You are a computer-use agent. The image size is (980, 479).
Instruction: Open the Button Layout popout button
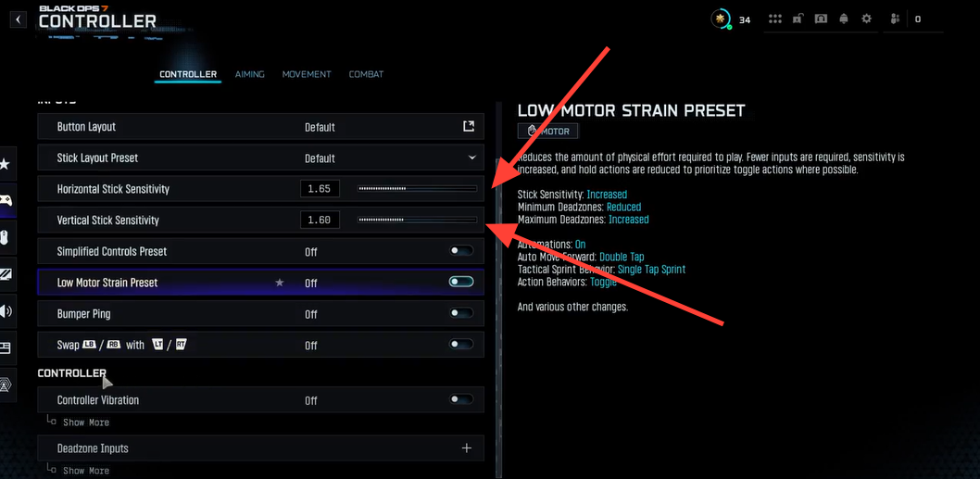469,127
